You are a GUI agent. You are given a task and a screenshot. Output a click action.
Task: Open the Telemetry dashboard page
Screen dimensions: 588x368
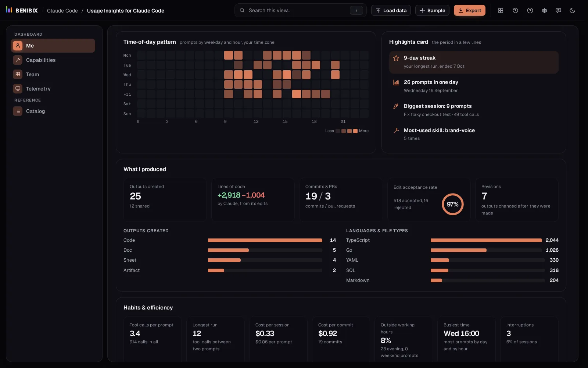pos(53,89)
